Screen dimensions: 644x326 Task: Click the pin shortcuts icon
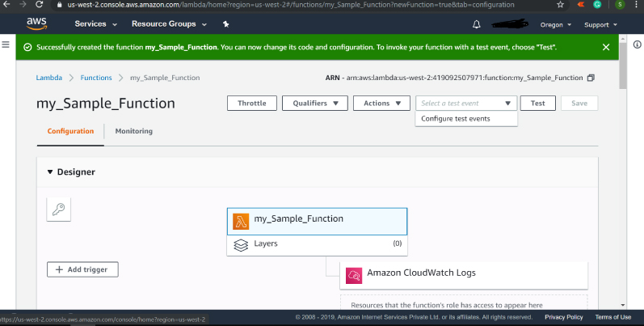(225, 24)
